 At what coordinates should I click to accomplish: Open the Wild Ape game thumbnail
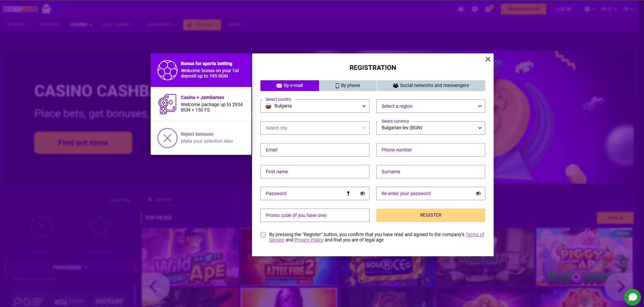(190, 257)
